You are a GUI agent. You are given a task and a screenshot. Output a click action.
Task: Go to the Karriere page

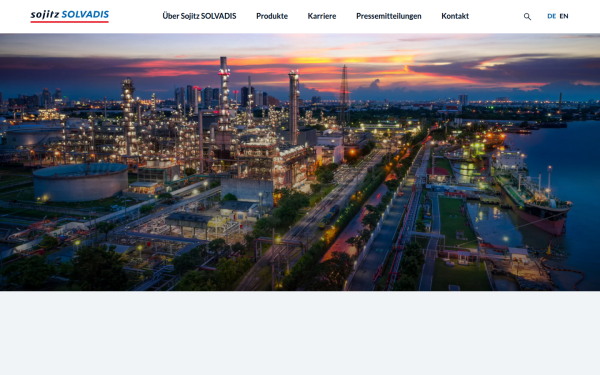point(322,16)
